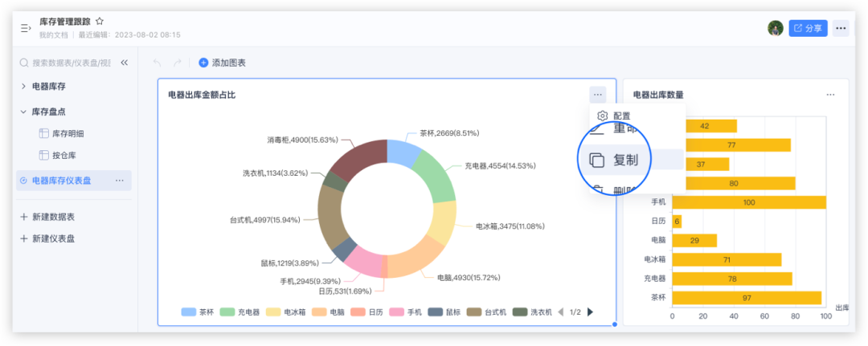Open the user avatar profile
This screenshot has width=868, height=346.
776,28
